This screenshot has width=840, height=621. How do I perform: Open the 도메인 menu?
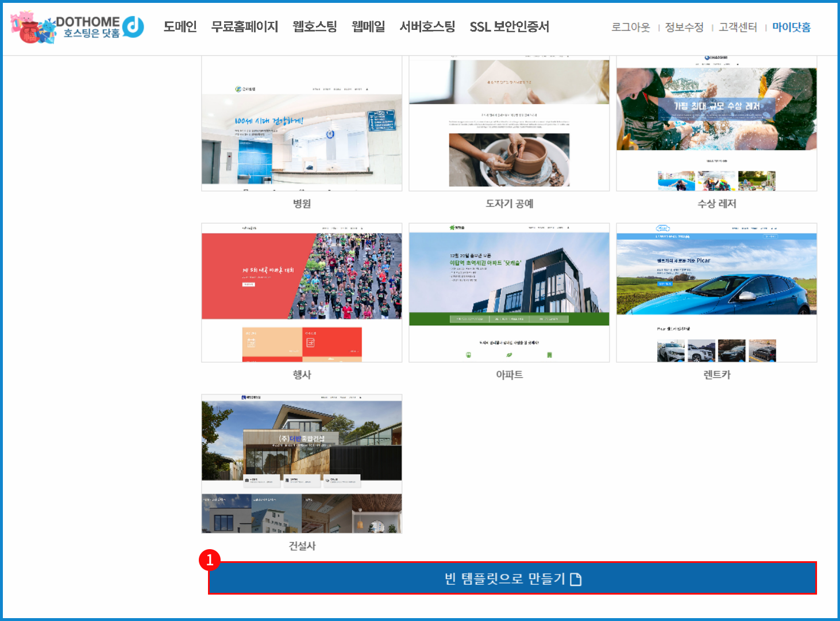[x=180, y=27]
